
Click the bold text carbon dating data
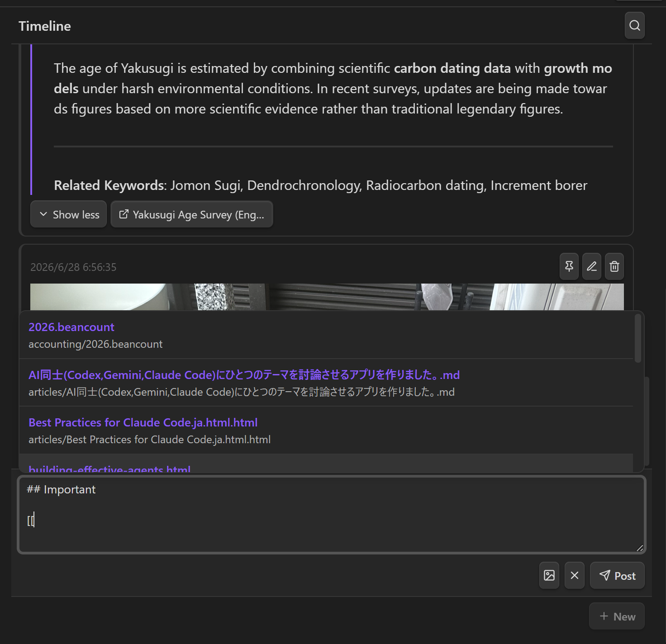pos(452,68)
